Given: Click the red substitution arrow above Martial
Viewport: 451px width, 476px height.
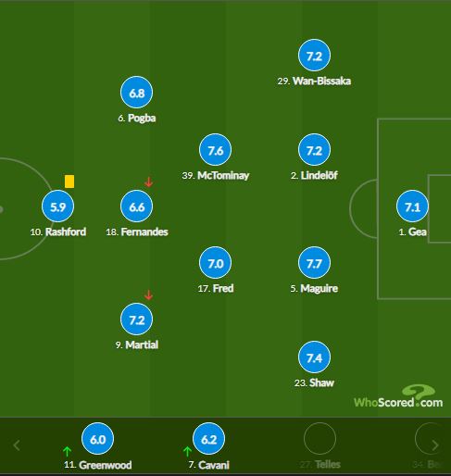Looking at the screenshot, I should [x=149, y=295].
